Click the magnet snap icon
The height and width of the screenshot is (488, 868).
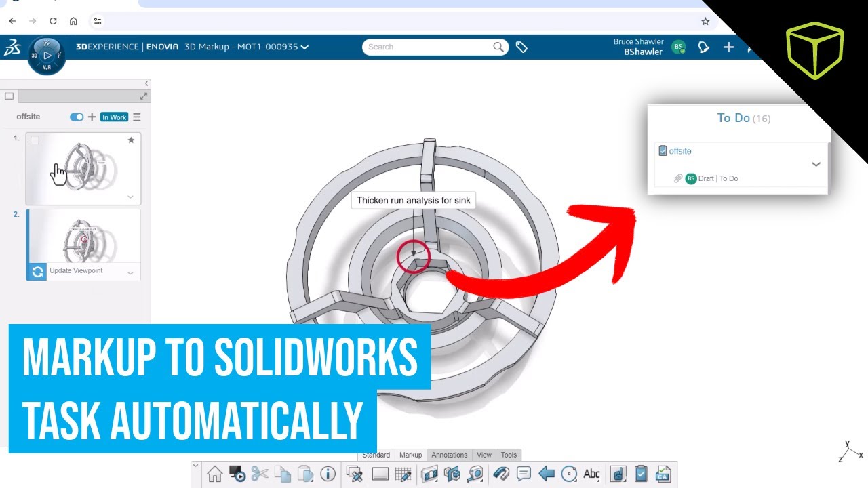coord(500,474)
